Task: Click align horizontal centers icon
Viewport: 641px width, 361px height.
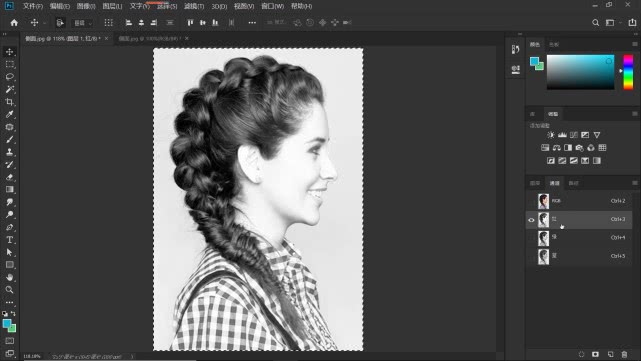Action: (141, 23)
